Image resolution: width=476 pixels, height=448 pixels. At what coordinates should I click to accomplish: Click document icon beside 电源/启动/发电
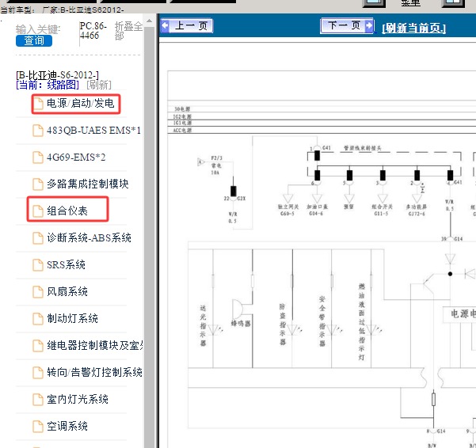tap(38, 104)
